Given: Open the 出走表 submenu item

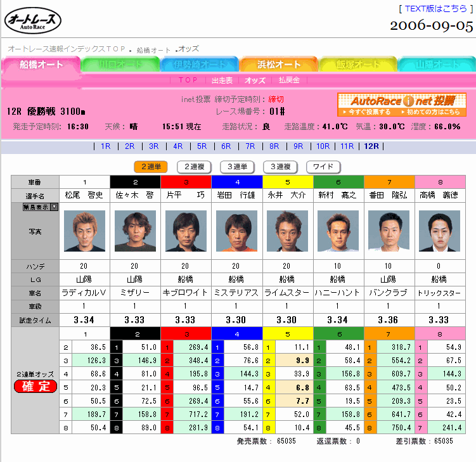Looking at the screenshot, I should pos(222,80).
